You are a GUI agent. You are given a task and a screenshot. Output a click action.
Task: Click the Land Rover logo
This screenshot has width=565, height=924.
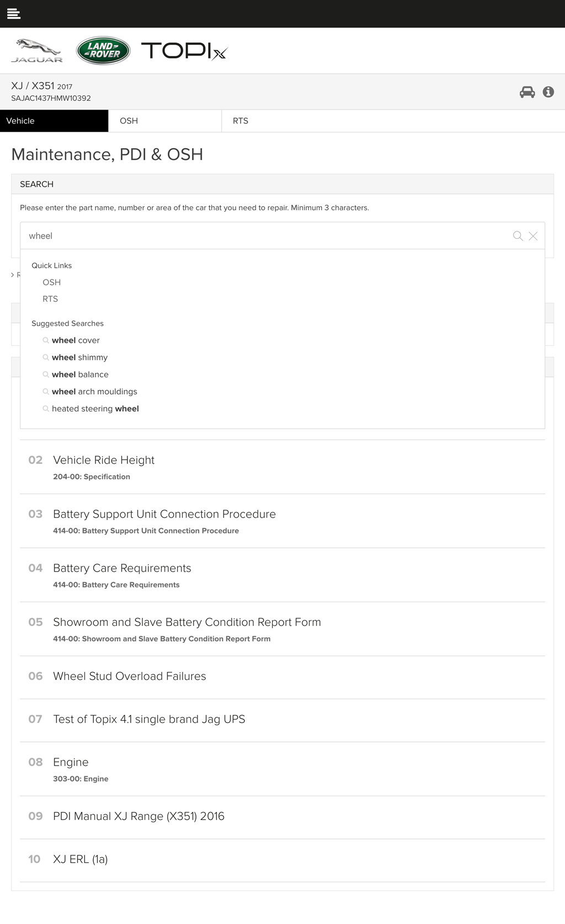[103, 51]
